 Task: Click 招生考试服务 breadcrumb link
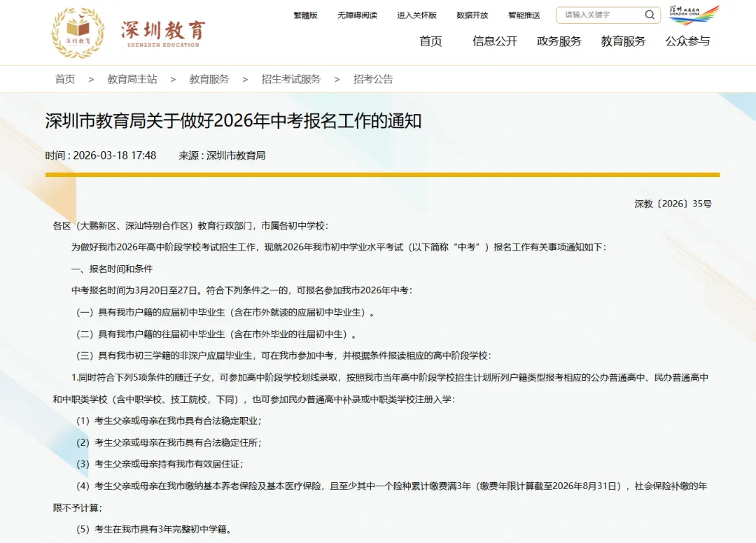tap(291, 79)
